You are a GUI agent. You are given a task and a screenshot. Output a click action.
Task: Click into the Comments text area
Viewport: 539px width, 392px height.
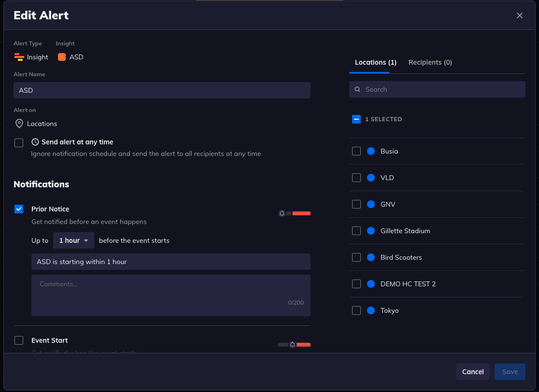tap(170, 295)
